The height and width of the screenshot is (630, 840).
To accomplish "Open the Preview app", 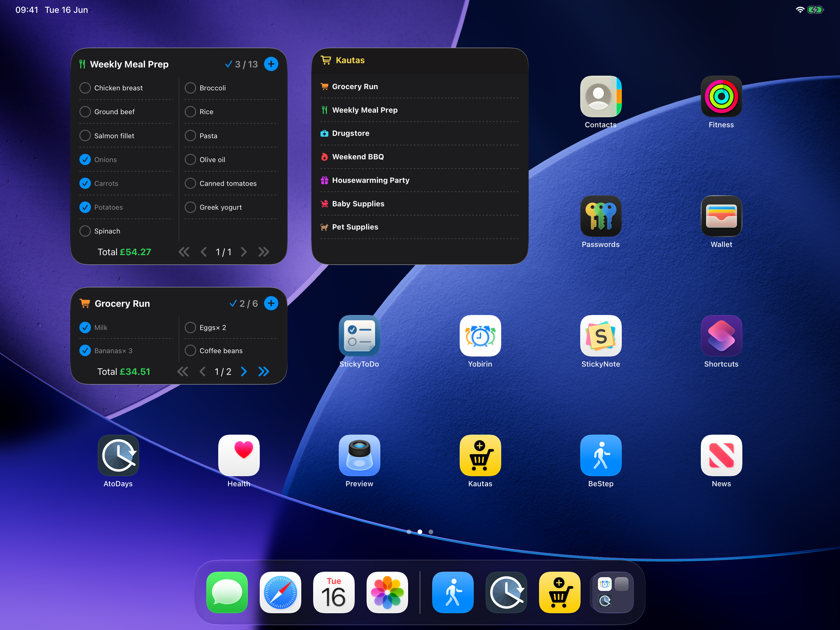I will click(359, 455).
